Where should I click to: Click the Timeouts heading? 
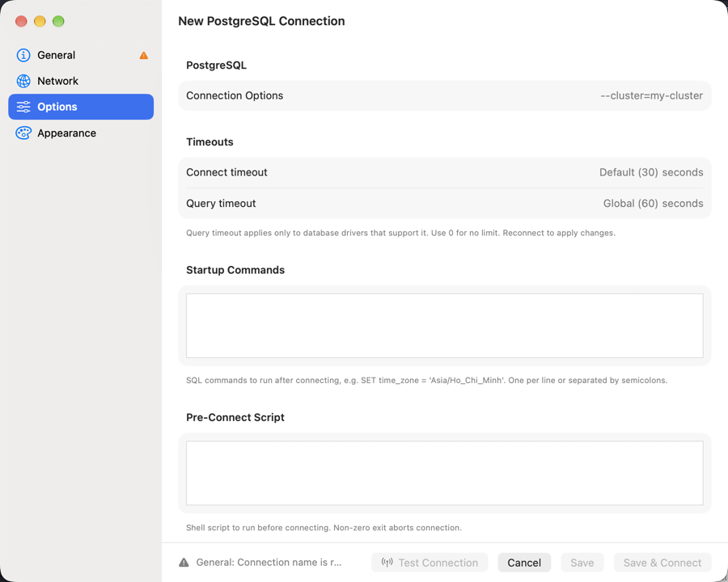click(x=210, y=142)
